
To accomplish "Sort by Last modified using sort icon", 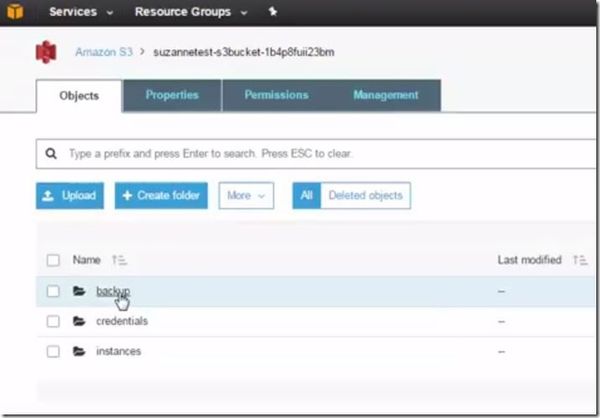I will 580,260.
